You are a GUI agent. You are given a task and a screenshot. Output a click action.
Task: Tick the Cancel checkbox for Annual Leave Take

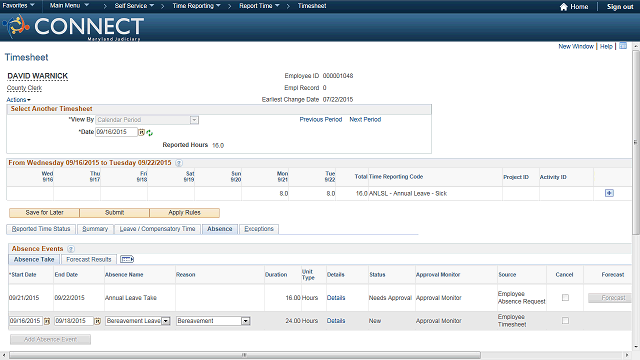(x=565, y=298)
